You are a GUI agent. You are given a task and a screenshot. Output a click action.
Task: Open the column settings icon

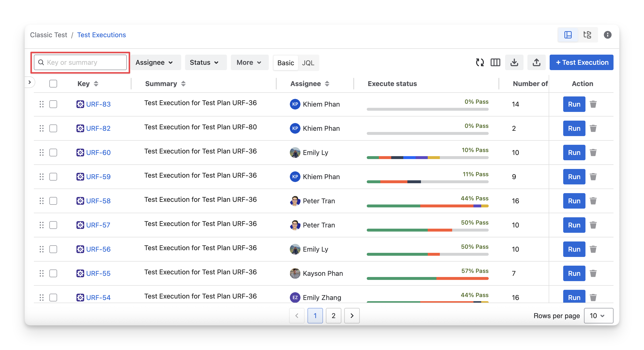point(495,62)
